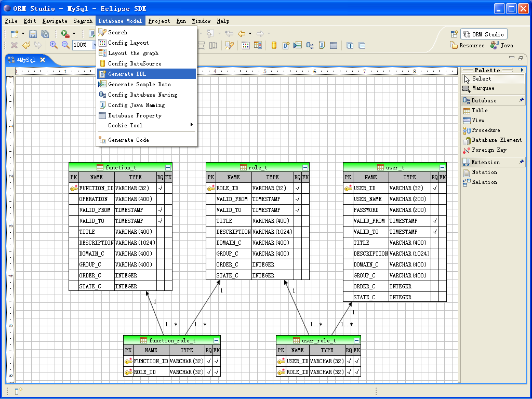Toggle FK check for FUNCTION_ID in function_role_t
532x399 pixels.
click(x=217, y=361)
